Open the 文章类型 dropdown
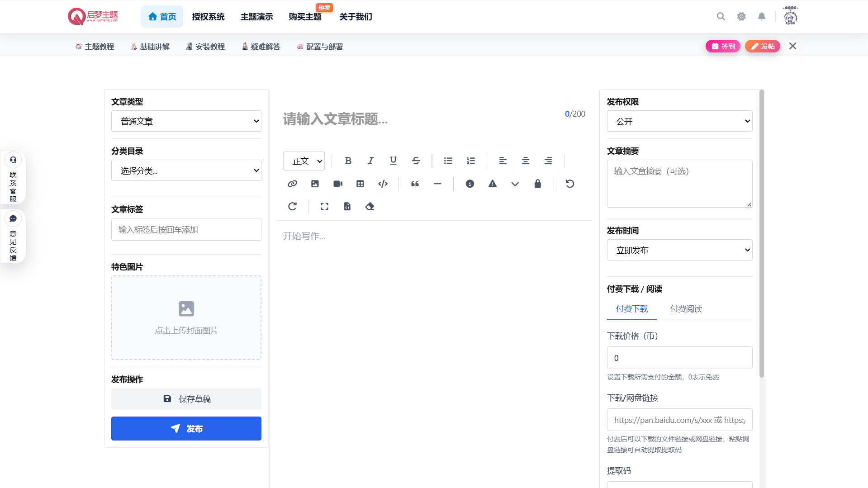 (x=186, y=121)
